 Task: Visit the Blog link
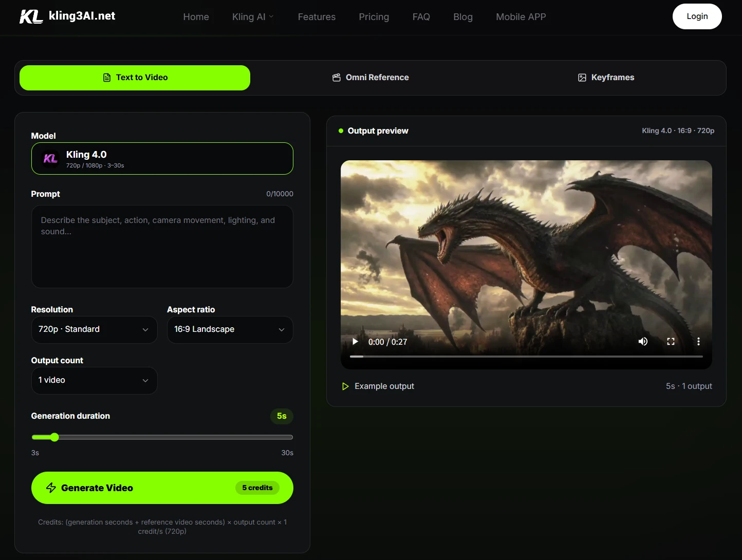(462, 17)
